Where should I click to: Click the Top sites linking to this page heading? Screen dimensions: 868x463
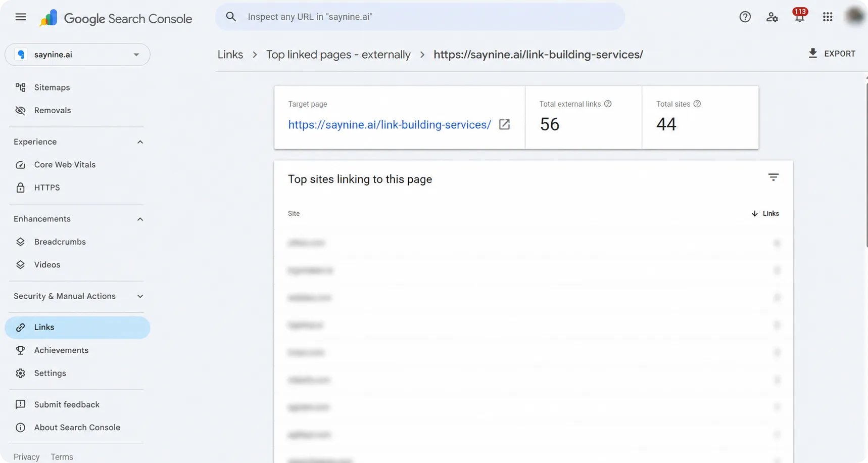tap(360, 179)
